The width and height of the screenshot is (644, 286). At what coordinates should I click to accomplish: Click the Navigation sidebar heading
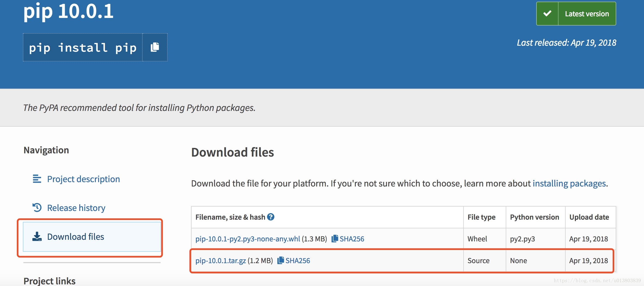coord(46,150)
